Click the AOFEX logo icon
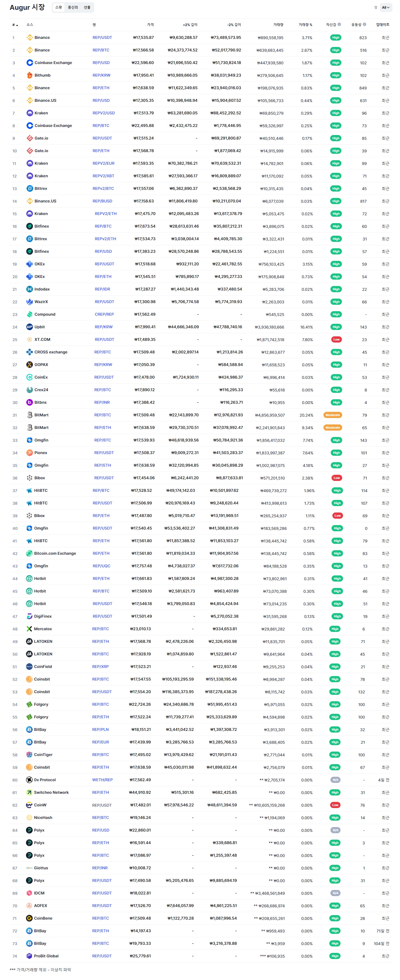 29,905
